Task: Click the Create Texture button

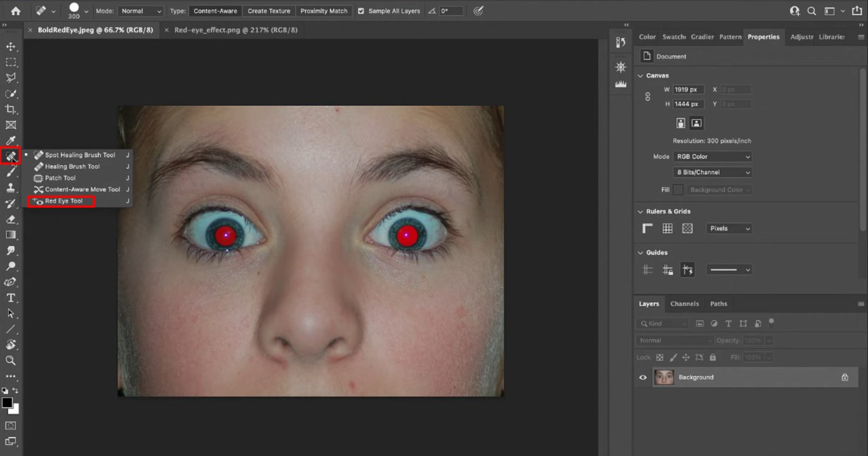Action: pyautogui.click(x=269, y=11)
